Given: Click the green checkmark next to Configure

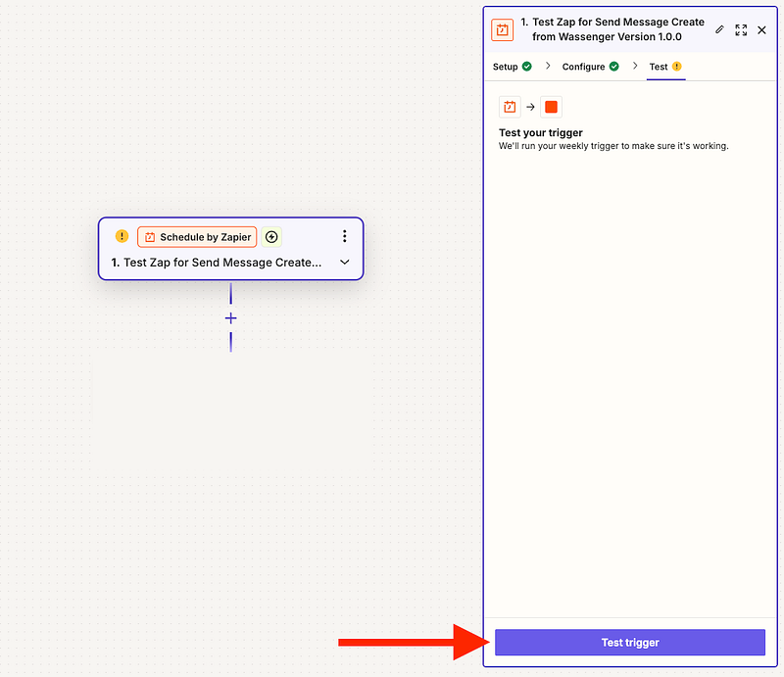Looking at the screenshot, I should coord(614,67).
